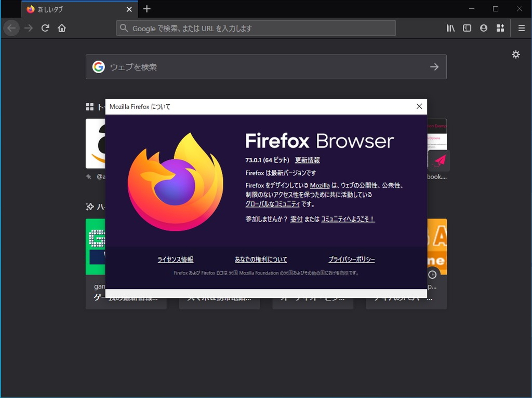This screenshot has height=398, width=532.
Task: Show sidebars using the sidebar icon
Action: pyautogui.click(x=467, y=28)
